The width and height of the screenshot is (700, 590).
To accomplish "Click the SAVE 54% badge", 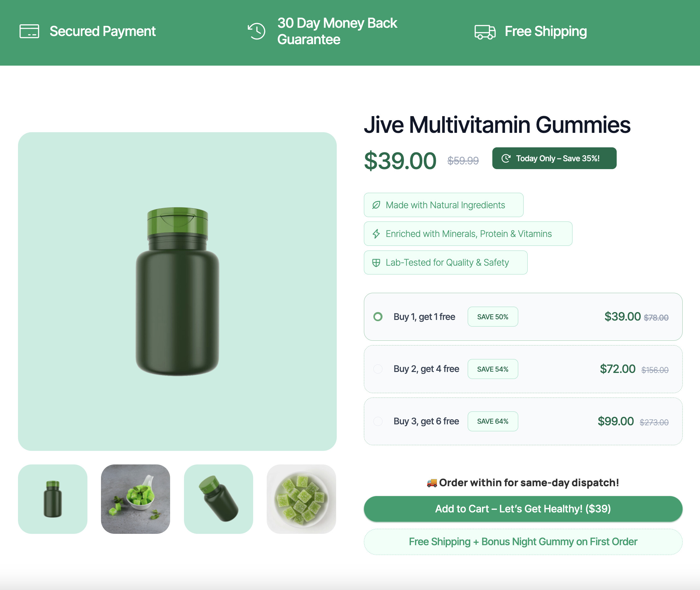I will coord(493,369).
